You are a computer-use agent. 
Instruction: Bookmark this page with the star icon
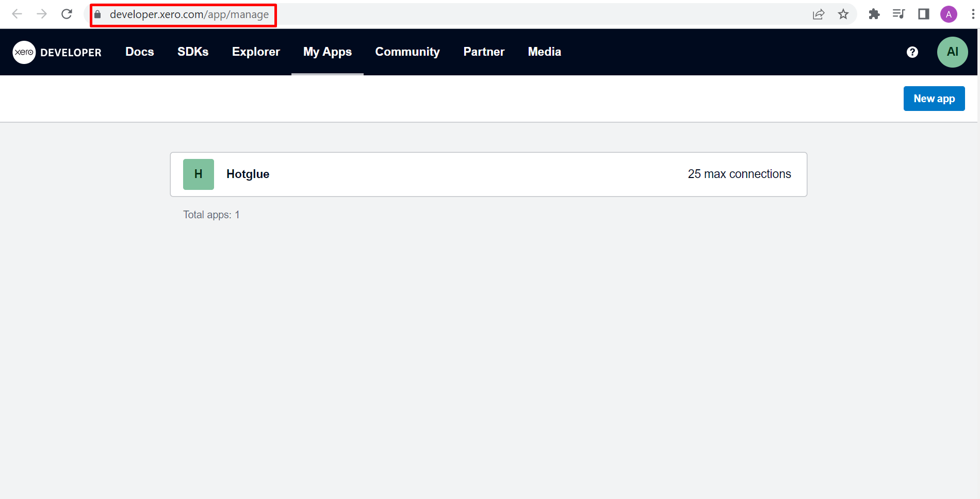pyautogui.click(x=843, y=14)
